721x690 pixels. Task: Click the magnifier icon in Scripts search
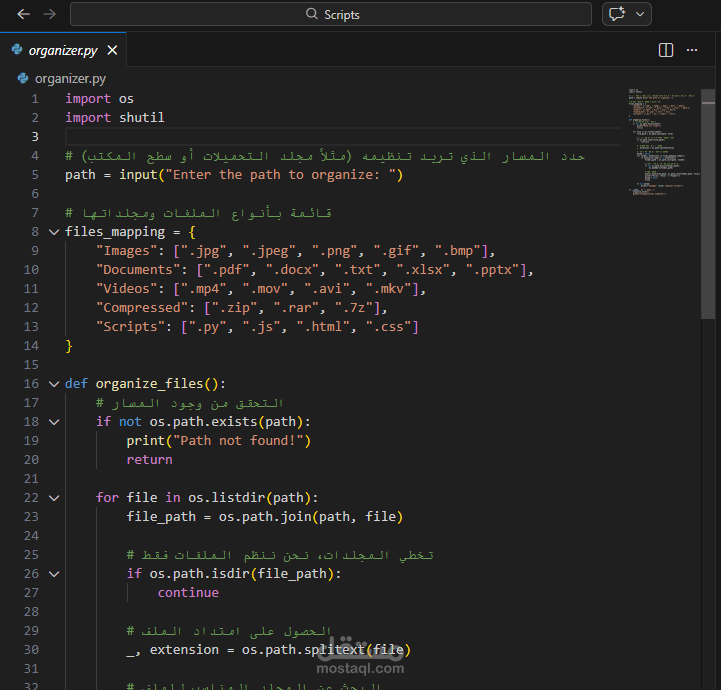coord(312,14)
